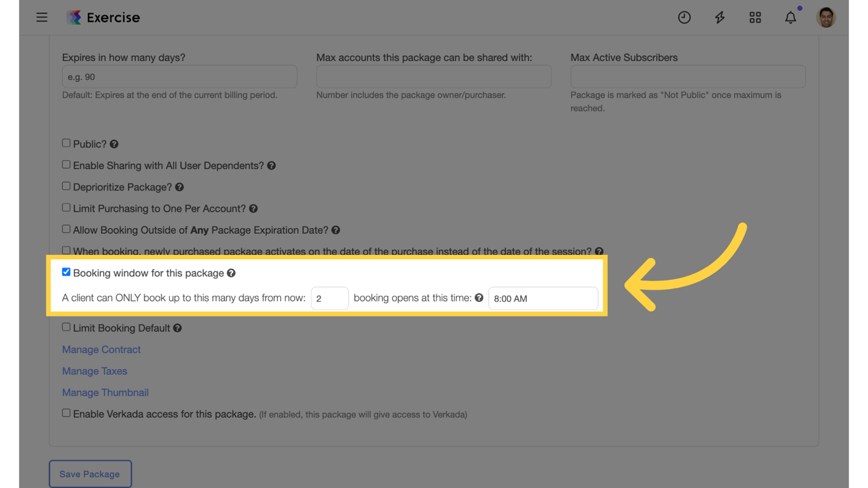Check Deprioritize Package
Image resolution: width=868 pixels, height=488 pixels.
click(66, 186)
